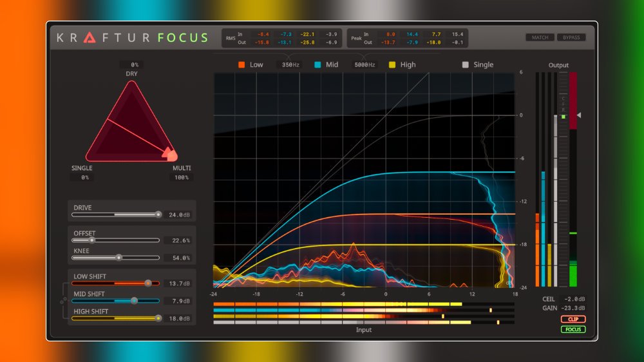The image size is (644, 362).
Task: Click the Krafur red triangle logo
Action: 90,38
